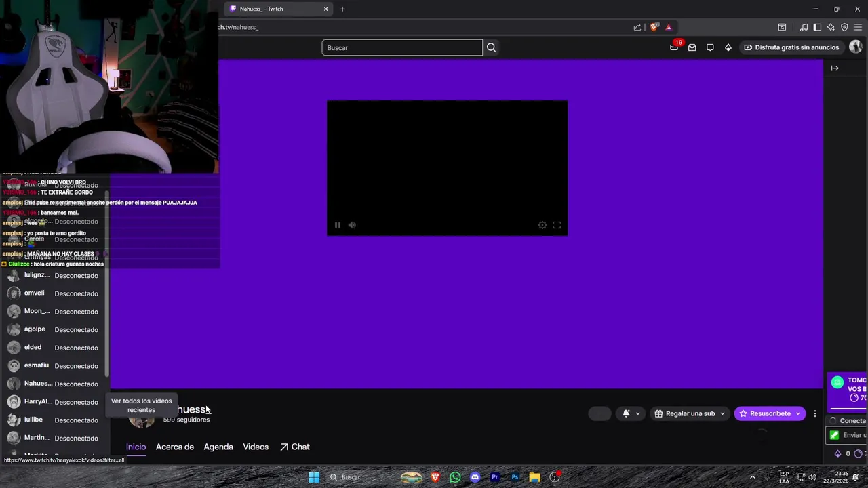Pop out the Chat tab

pos(295,447)
